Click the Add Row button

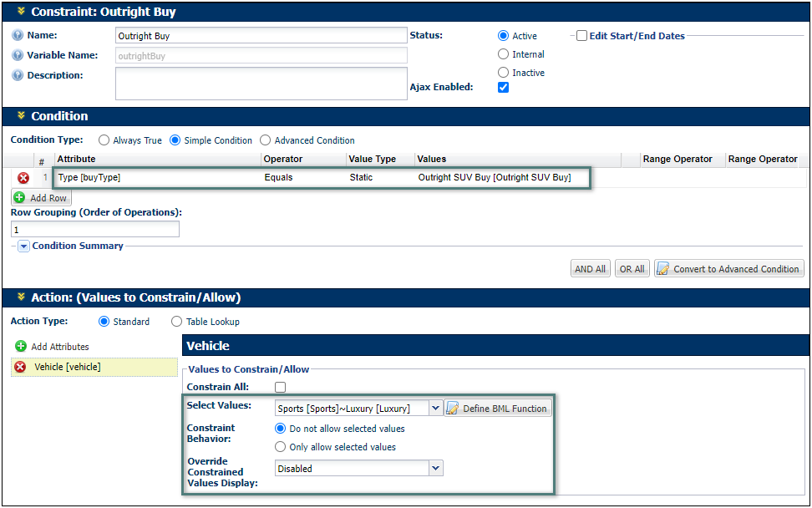click(42, 198)
